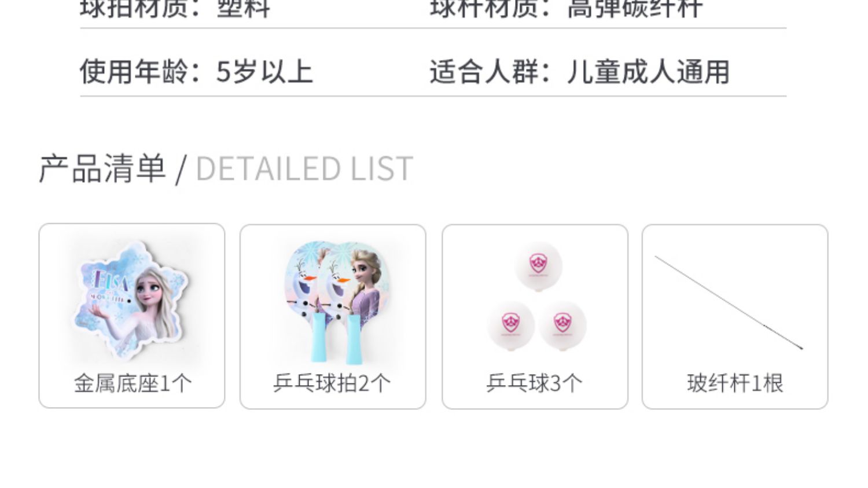868x488 pixels.
Task: Click the bottom-left ping pong ball
Action: (x=511, y=326)
